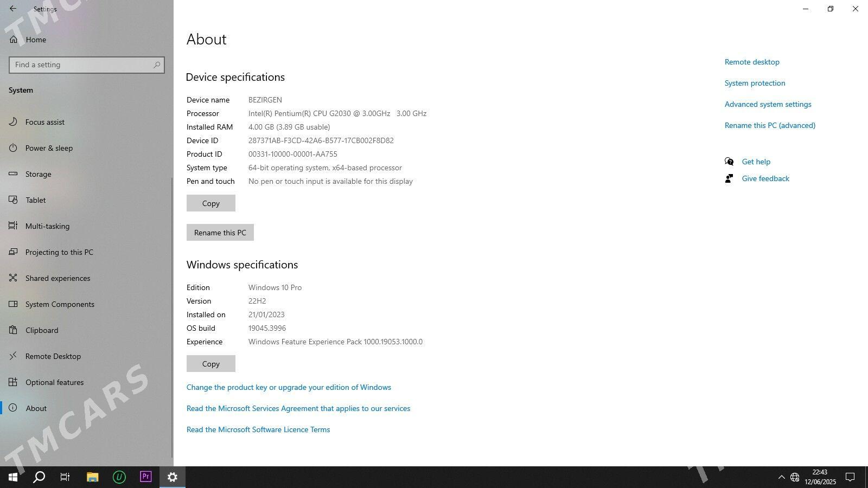
Task: Open the Remote desktop related link
Action: [752, 62]
